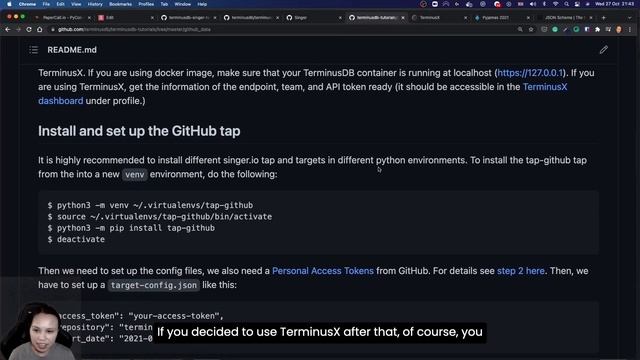Image resolution: width=640 pixels, height=360 pixels.
Task: Open the zoom magnifier icon in address bar
Action: (520, 29)
